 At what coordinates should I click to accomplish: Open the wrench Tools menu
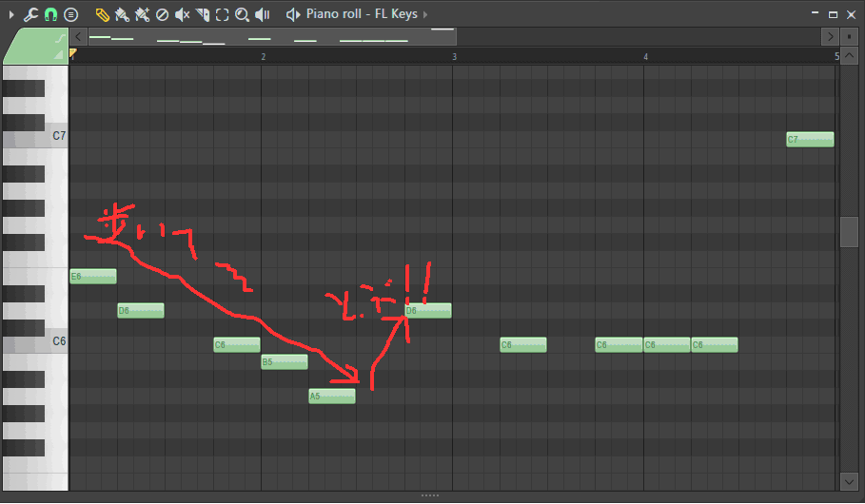tap(30, 14)
